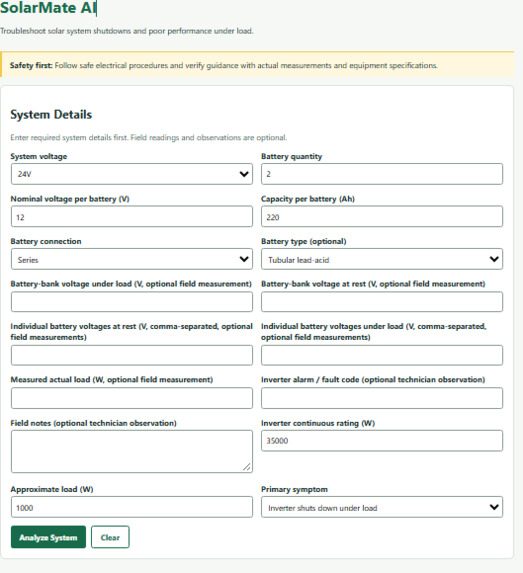The width and height of the screenshot is (523, 573).
Task: Click the Individual battery voltages at rest field
Action: click(132, 355)
